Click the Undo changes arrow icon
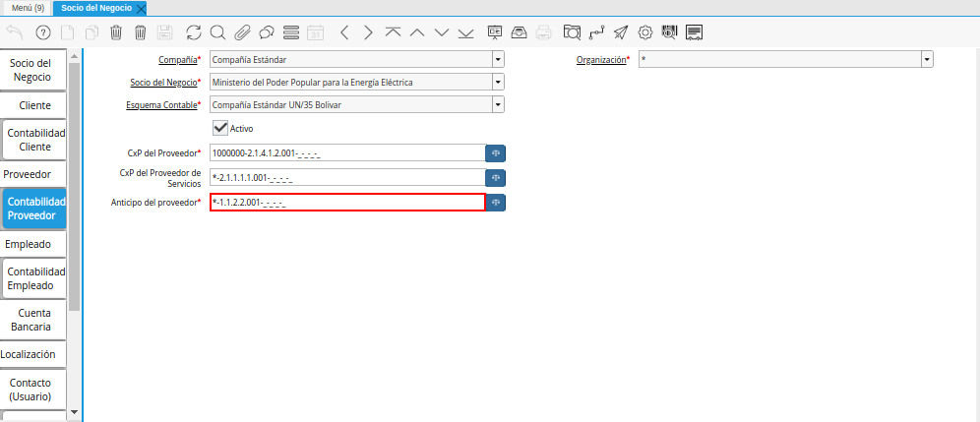 point(14,32)
